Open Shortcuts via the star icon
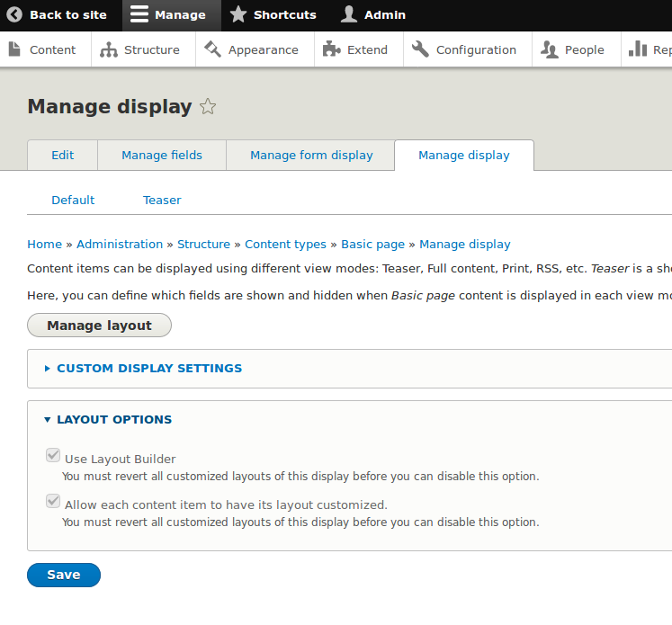 pyautogui.click(x=237, y=15)
